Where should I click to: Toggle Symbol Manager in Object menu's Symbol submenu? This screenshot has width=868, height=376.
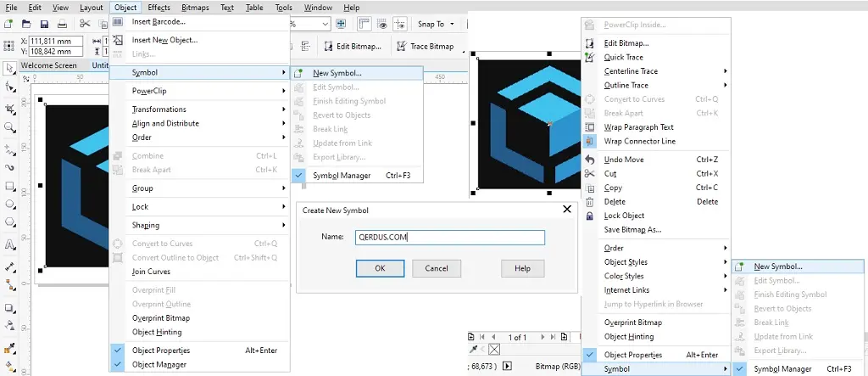click(356, 175)
